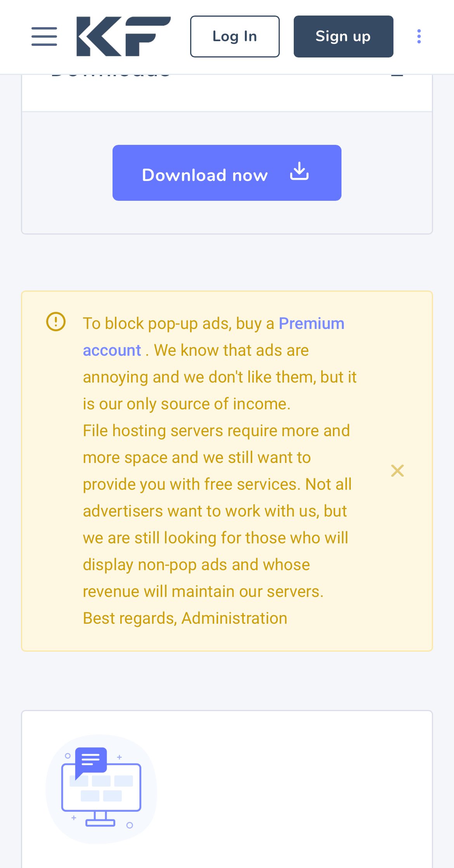The width and height of the screenshot is (454, 868).
Task: Click the 'Best regards, Administration' line
Action: pyautogui.click(x=185, y=618)
